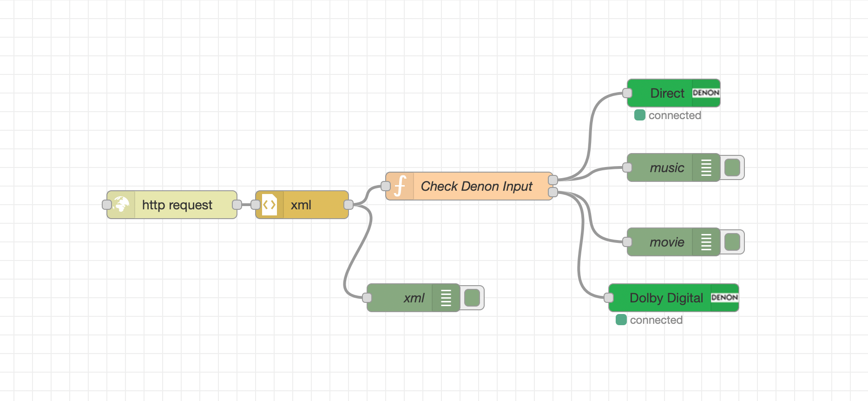Click the input port of the xml parser node
Viewport: 868px width, 401px height.
(256, 205)
